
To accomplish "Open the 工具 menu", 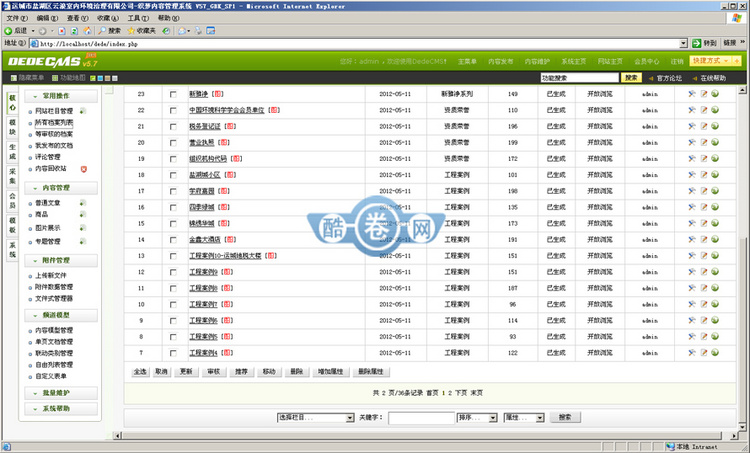I will (138, 18).
